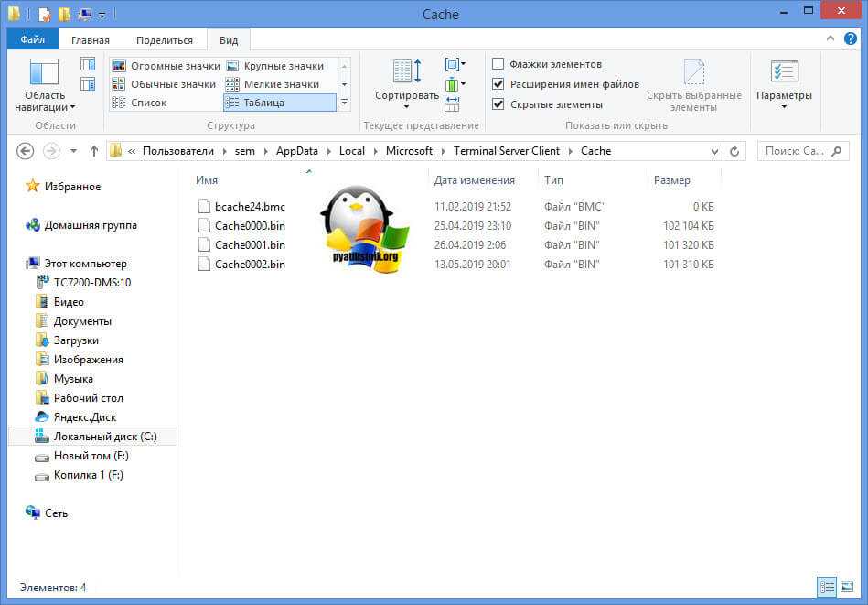Open the File (Файл) menu tab
868x605 pixels.
tap(32, 40)
